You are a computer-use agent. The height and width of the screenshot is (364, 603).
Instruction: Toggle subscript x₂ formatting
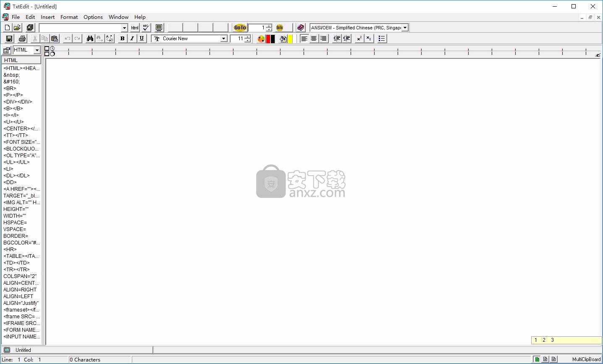pyautogui.click(x=369, y=39)
